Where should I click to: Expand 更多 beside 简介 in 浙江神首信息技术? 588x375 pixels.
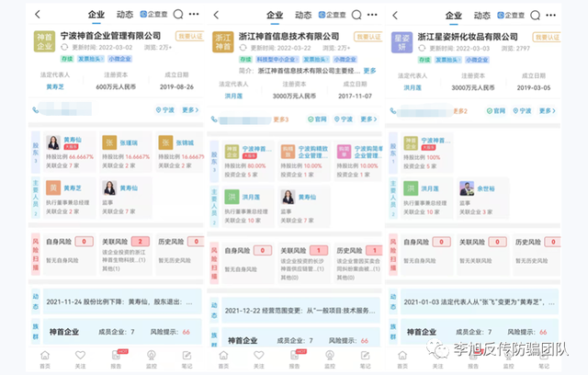[369, 71]
